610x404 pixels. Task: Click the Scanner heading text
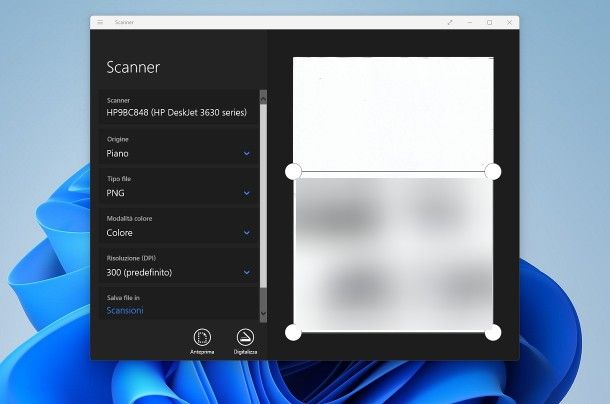coord(133,67)
